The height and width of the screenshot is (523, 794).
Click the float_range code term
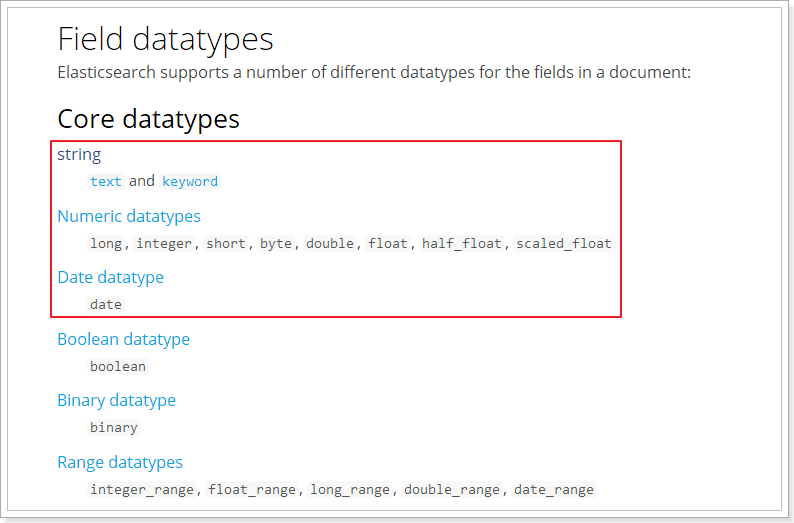pos(252,490)
